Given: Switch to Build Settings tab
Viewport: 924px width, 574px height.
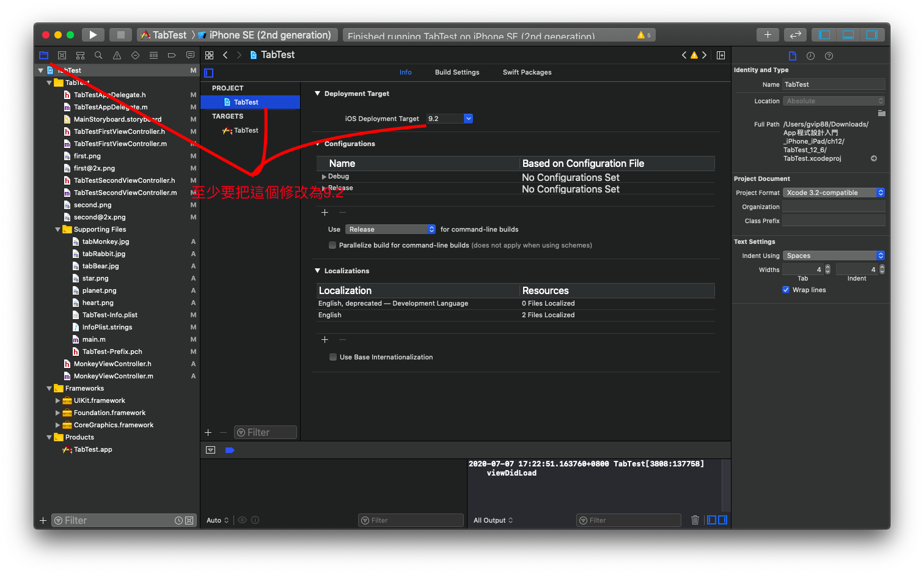Looking at the screenshot, I should coord(457,72).
